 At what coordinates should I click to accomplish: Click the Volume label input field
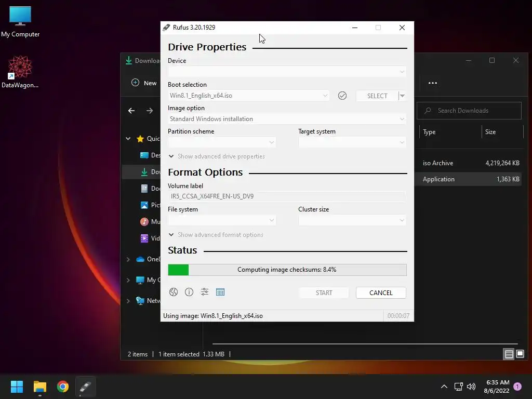287,196
